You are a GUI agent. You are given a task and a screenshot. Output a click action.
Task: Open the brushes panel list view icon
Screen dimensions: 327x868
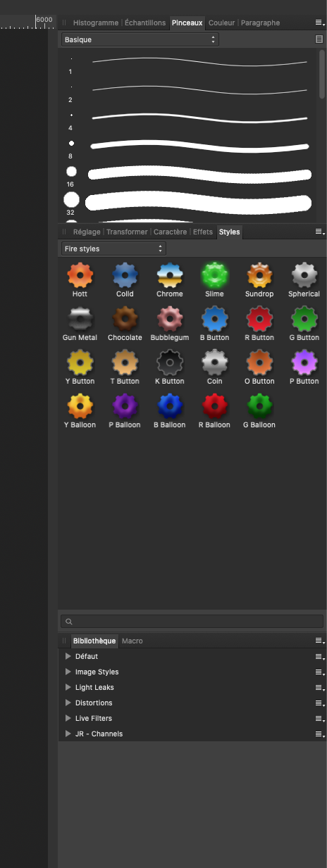point(319,40)
